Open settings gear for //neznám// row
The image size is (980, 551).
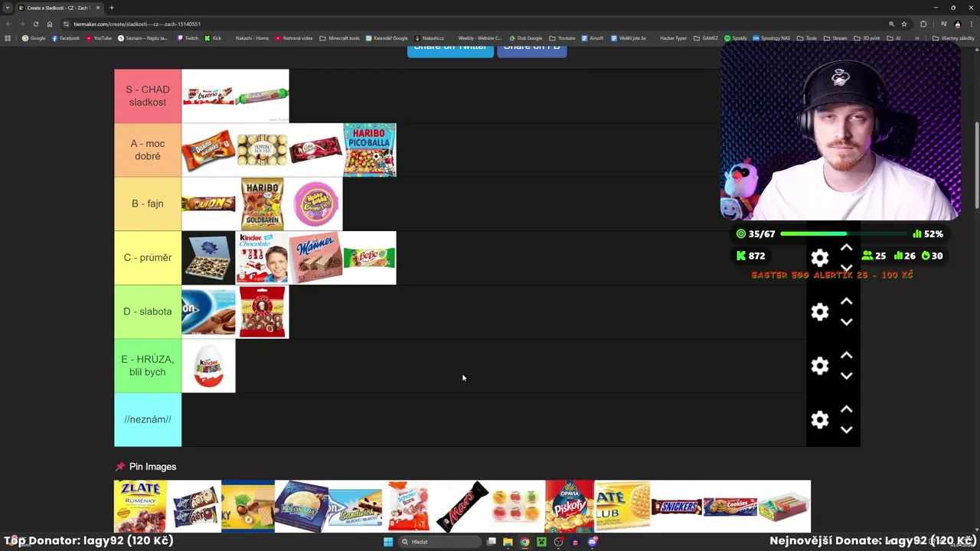pos(820,419)
